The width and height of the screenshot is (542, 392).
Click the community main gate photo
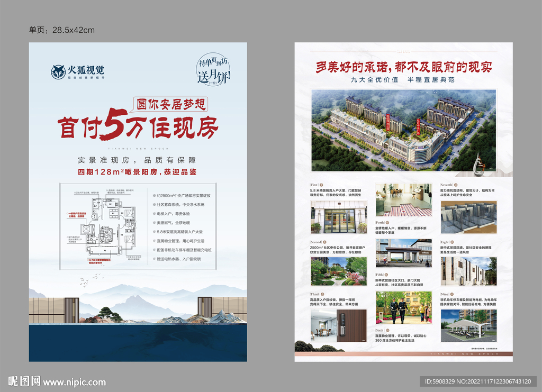[x=404, y=253]
